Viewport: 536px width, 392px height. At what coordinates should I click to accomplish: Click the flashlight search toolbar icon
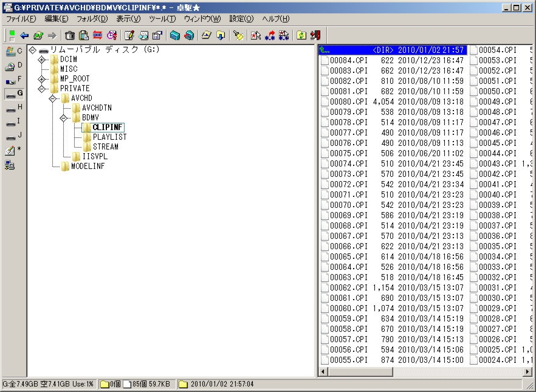(238, 35)
